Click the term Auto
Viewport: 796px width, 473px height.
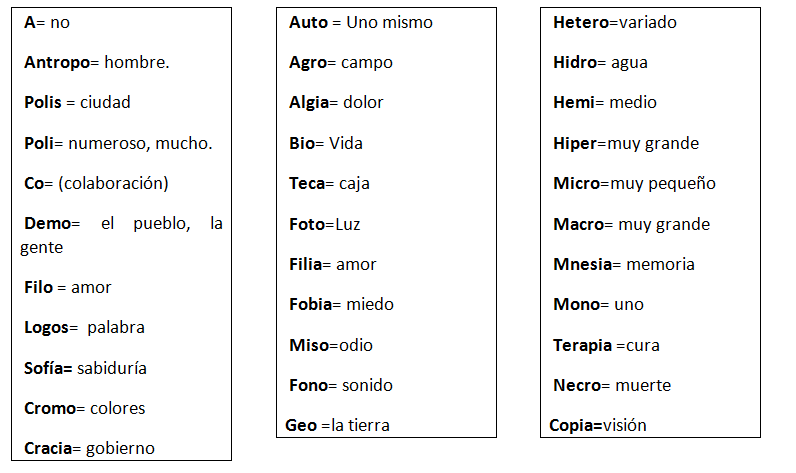tap(309, 22)
